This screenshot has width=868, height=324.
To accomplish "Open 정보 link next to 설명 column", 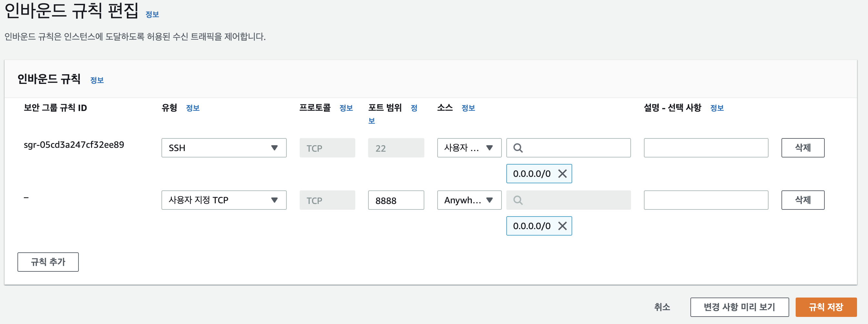I will coord(717,108).
